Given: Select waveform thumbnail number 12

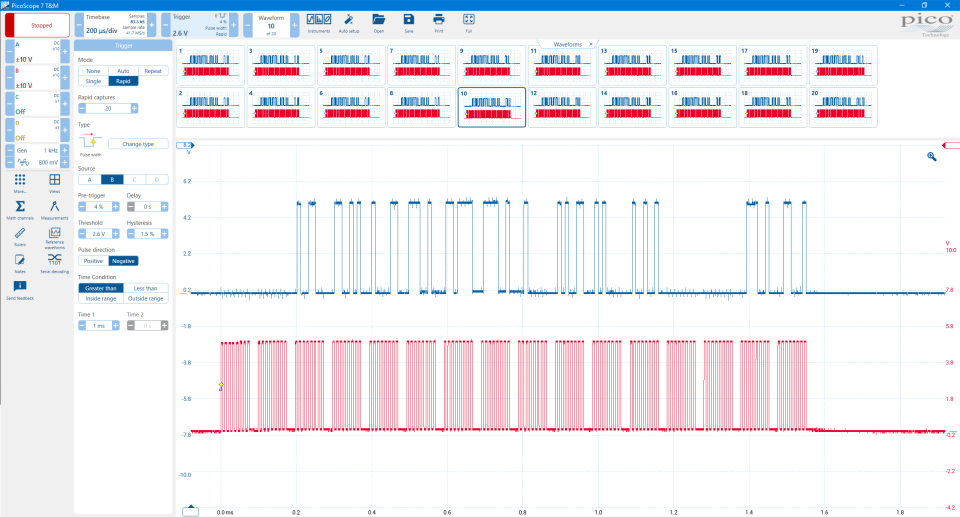Looking at the screenshot, I should (562, 107).
